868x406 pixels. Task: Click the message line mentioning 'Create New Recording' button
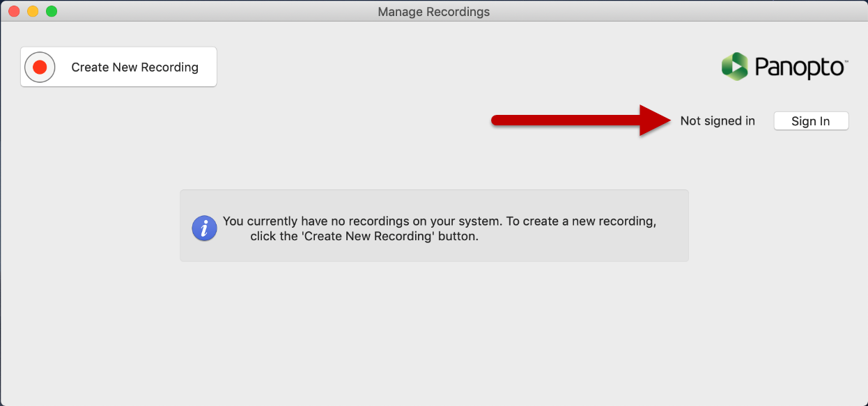pyautogui.click(x=364, y=236)
